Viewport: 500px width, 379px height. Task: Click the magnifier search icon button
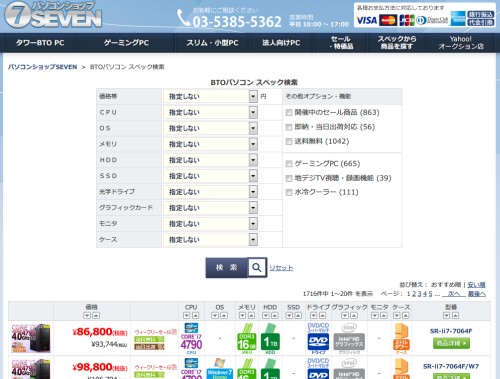tap(257, 267)
